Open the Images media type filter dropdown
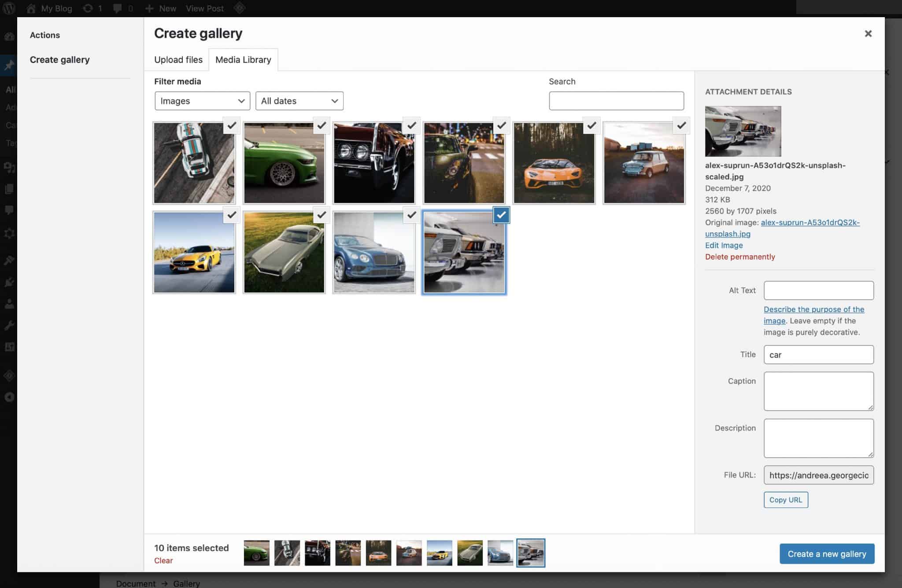This screenshot has height=588, width=902. pos(202,101)
